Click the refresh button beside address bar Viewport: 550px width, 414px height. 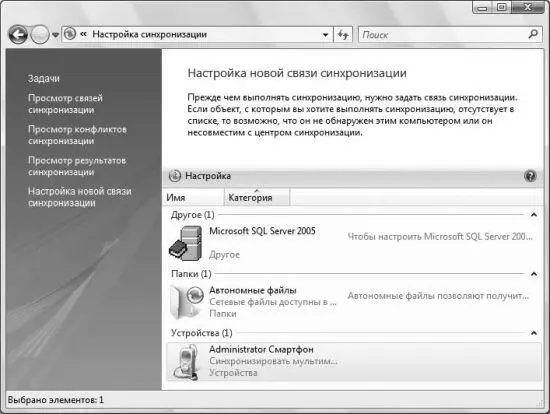coord(343,35)
